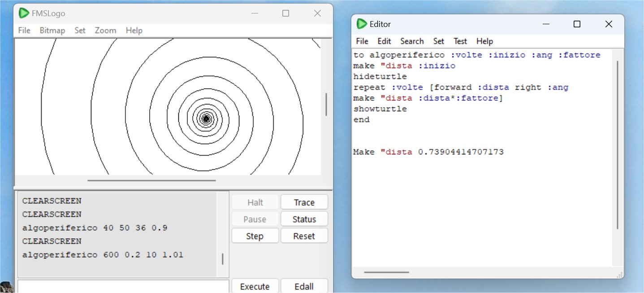
Task: Select history line 'algoperiferico 600 0.2 10 1.01'
Action: pyautogui.click(x=103, y=255)
